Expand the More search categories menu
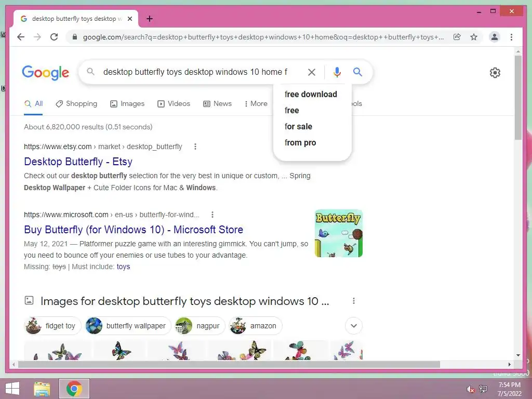 pyautogui.click(x=256, y=104)
